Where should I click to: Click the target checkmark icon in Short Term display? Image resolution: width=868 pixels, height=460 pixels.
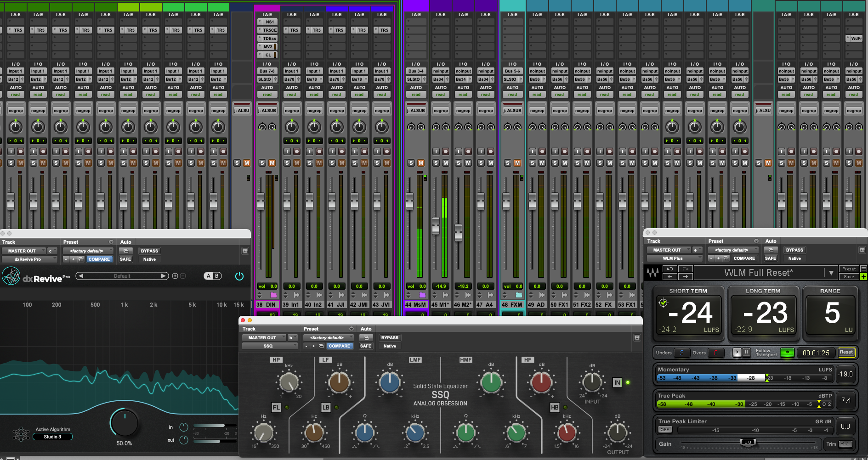point(663,303)
